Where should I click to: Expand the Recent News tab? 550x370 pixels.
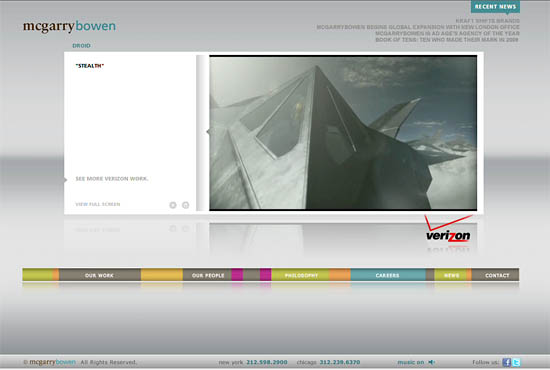pyautogui.click(x=495, y=7)
